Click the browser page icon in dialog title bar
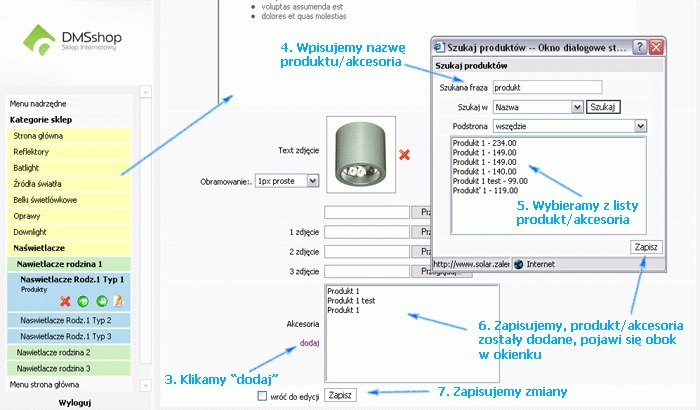 click(x=440, y=47)
